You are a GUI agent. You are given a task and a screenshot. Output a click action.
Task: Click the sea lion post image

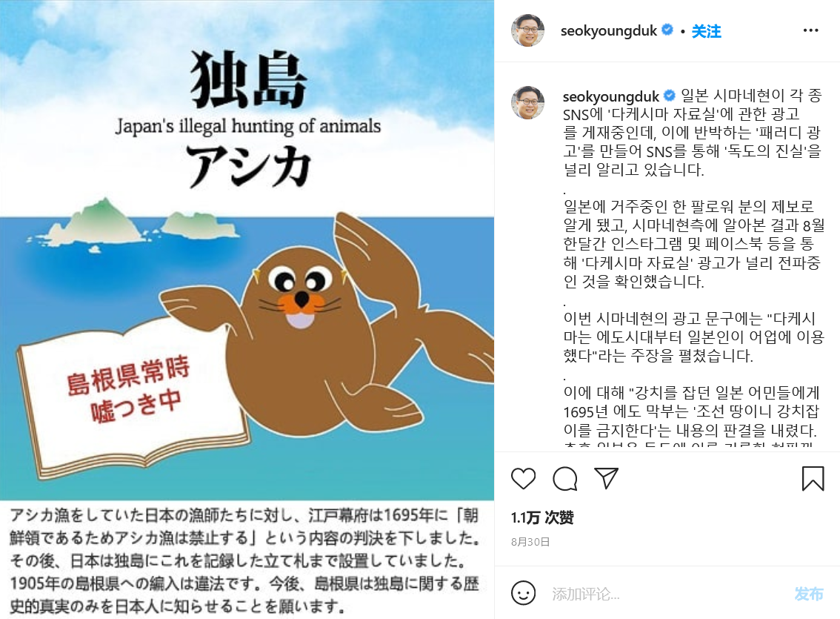tap(247, 309)
